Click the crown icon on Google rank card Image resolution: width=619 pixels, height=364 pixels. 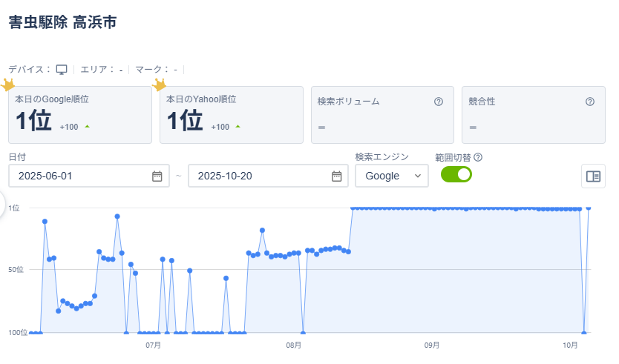(x=8, y=85)
